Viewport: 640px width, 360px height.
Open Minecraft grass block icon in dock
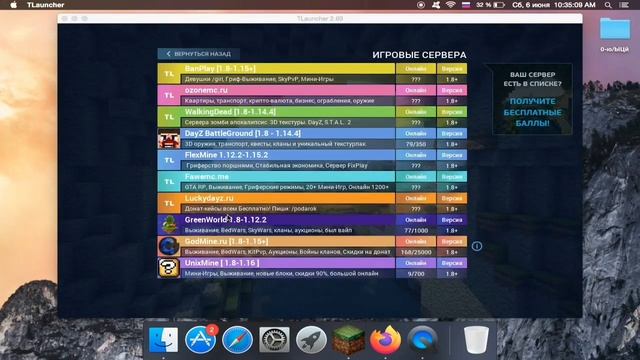coord(348,340)
